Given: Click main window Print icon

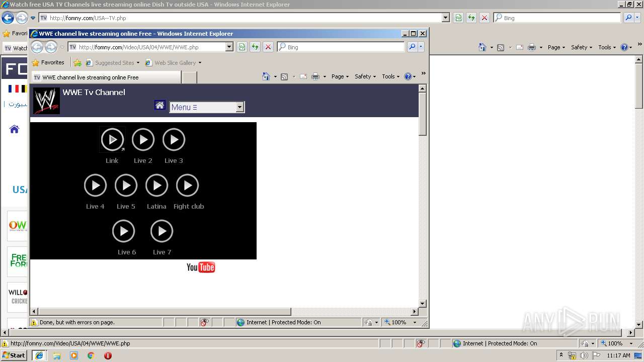Looking at the screenshot, I should 532,47.
